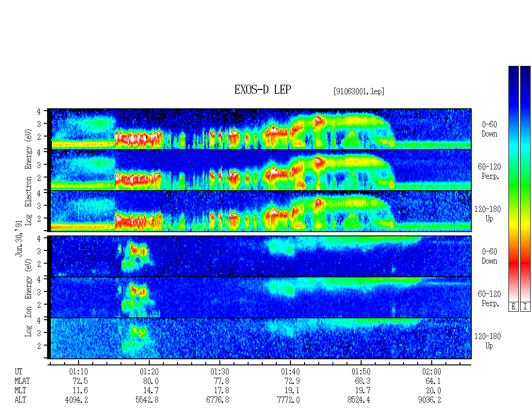Image resolution: width=532 pixels, height=412 pixels.
Task: Click the Log Electron Energy (eV) axis label
Action: (x=29, y=177)
